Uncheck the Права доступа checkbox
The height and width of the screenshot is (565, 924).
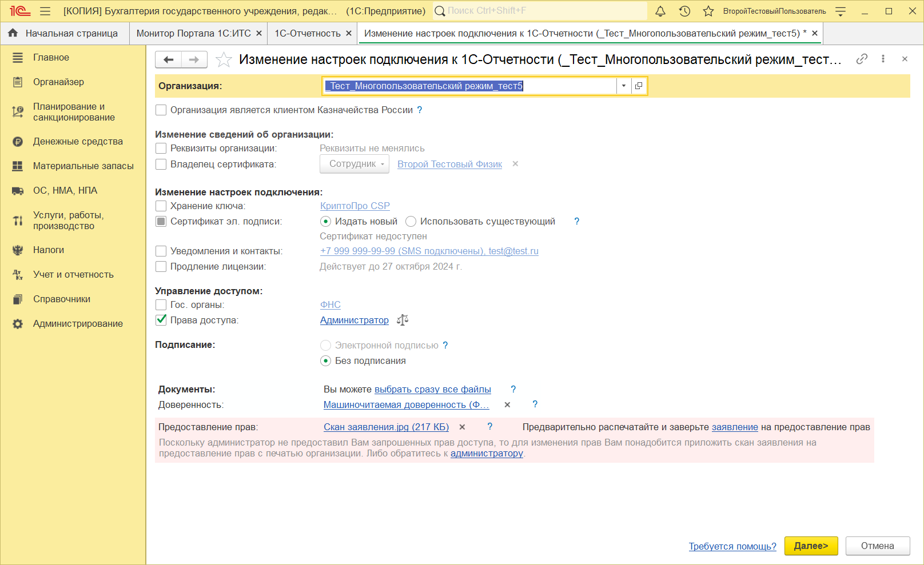(161, 320)
